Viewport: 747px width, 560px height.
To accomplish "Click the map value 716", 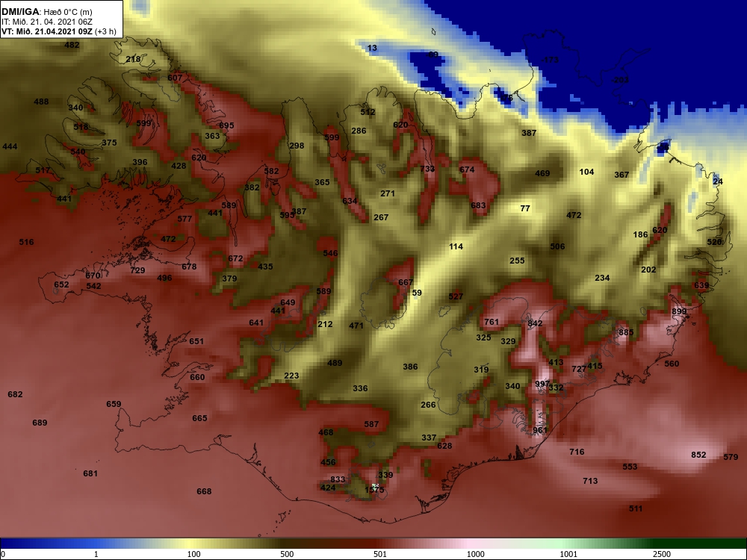I will [x=577, y=452].
